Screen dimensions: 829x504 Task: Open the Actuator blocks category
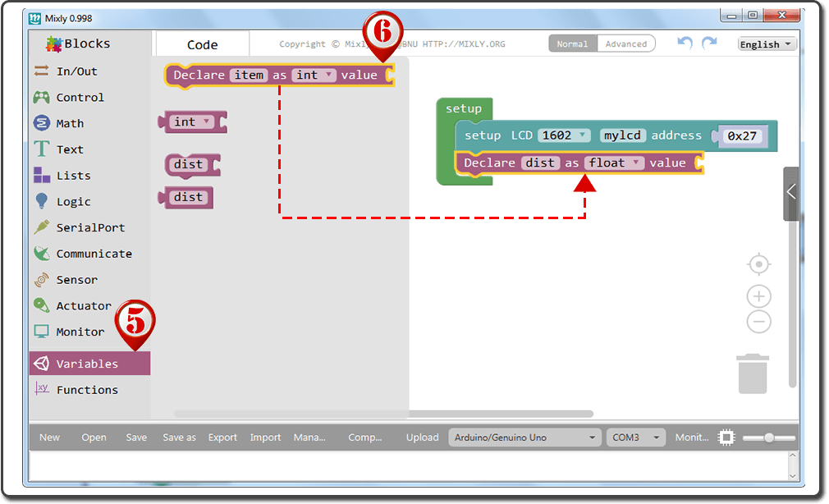point(82,306)
